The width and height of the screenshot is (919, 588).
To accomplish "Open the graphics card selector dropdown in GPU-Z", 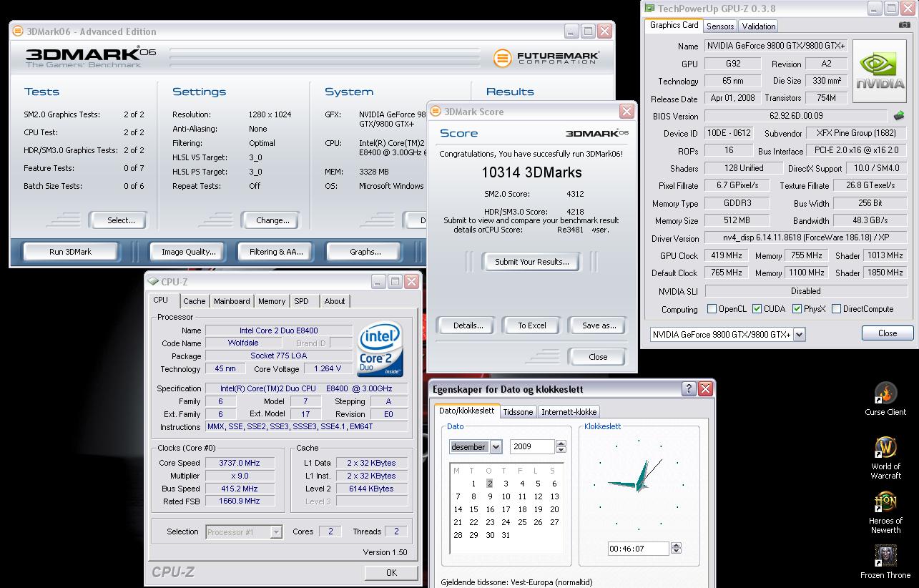I will point(799,334).
